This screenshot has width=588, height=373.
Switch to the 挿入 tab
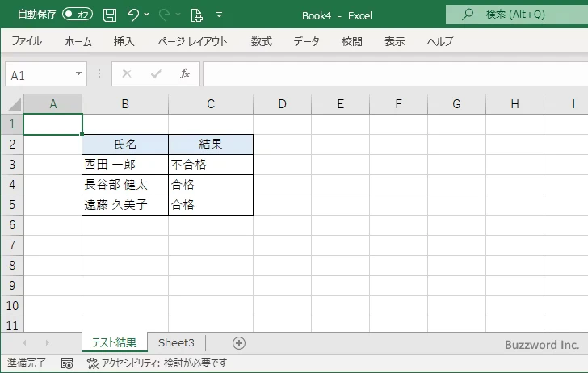(124, 41)
